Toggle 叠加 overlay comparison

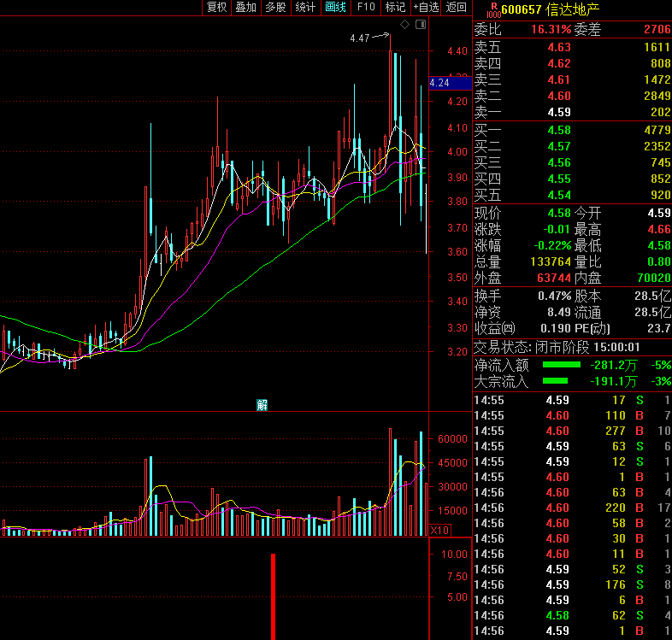pyautogui.click(x=245, y=8)
